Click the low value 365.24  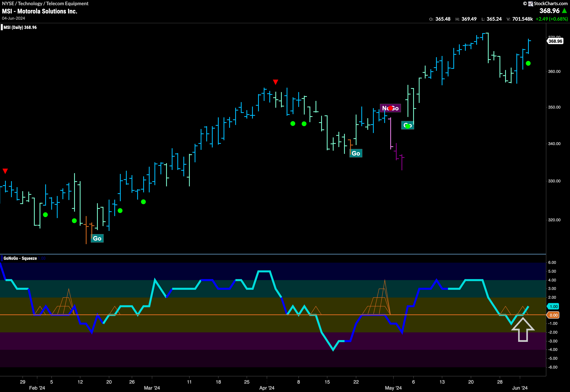point(494,19)
